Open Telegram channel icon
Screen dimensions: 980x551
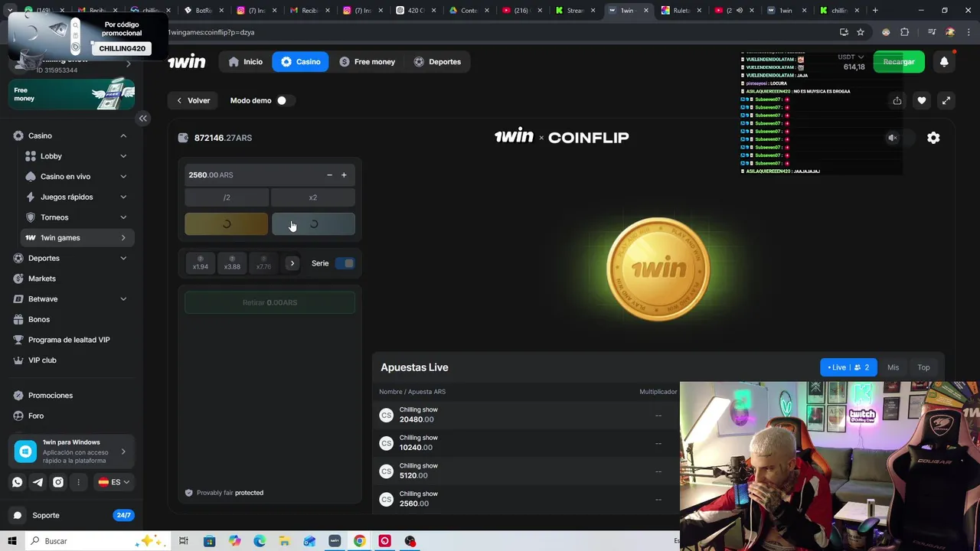pos(38,482)
